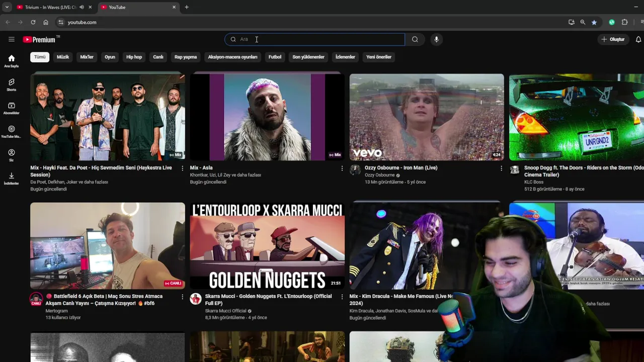The width and height of the screenshot is (644, 362).
Task: Select the Mix'ler filter chip
Action: [87, 57]
